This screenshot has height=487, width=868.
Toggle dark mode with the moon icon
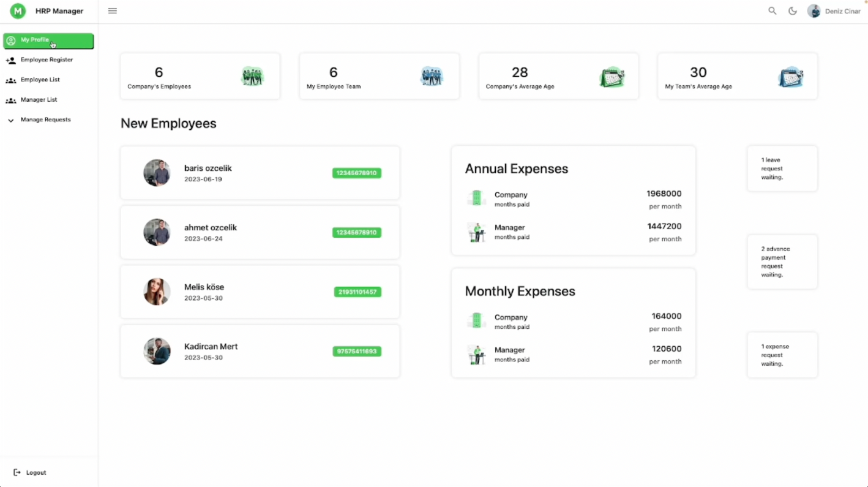[x=793, y=10]
